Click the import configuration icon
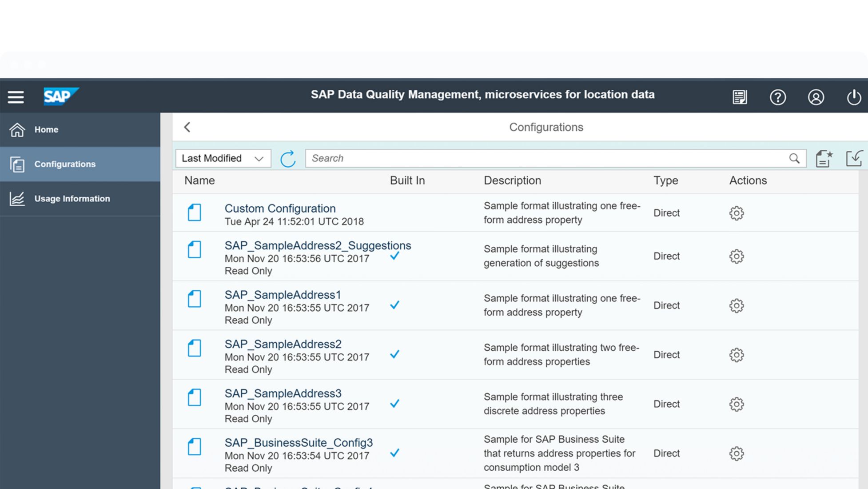 pos(854,159)
